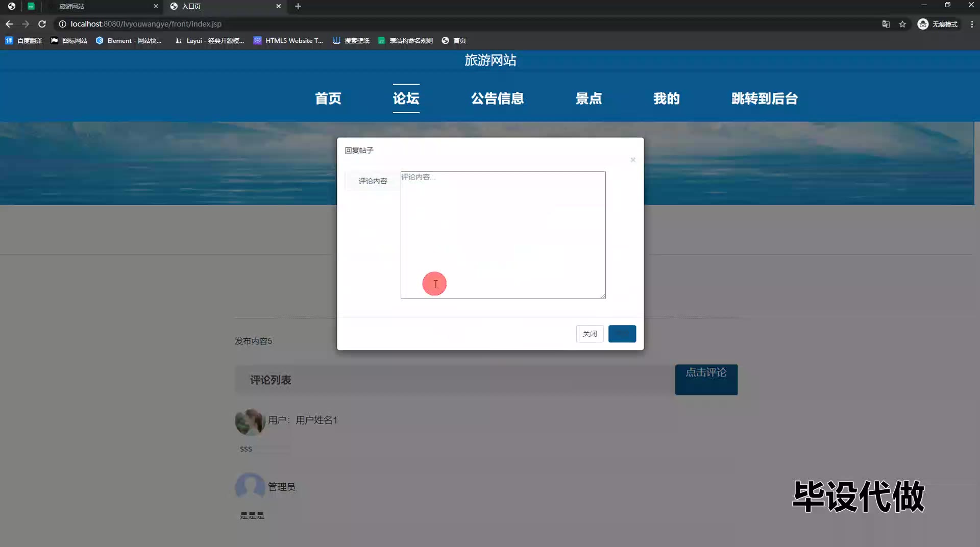This screenshot has height=547, width=980.
Task: Click the avatar of 用户姓名1
Action: (250, 421)
